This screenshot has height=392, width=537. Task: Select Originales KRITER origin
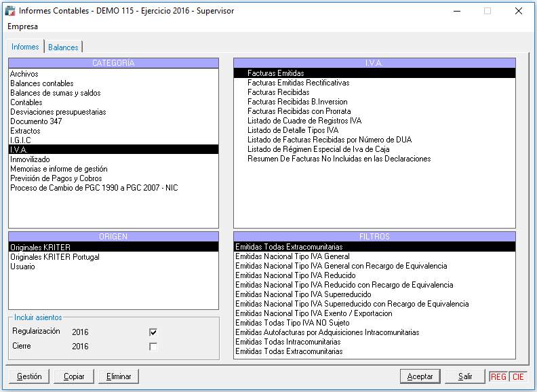tap(113, 247)
